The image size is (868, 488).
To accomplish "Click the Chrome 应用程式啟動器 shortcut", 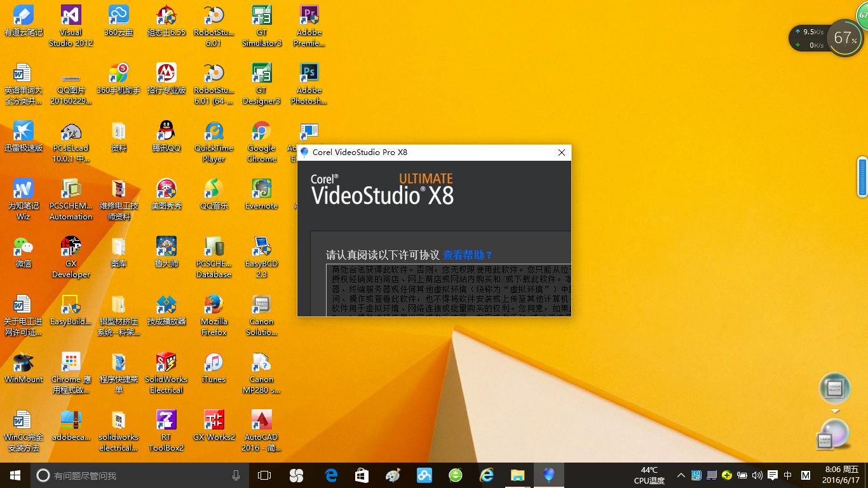I will coord(71,373).
